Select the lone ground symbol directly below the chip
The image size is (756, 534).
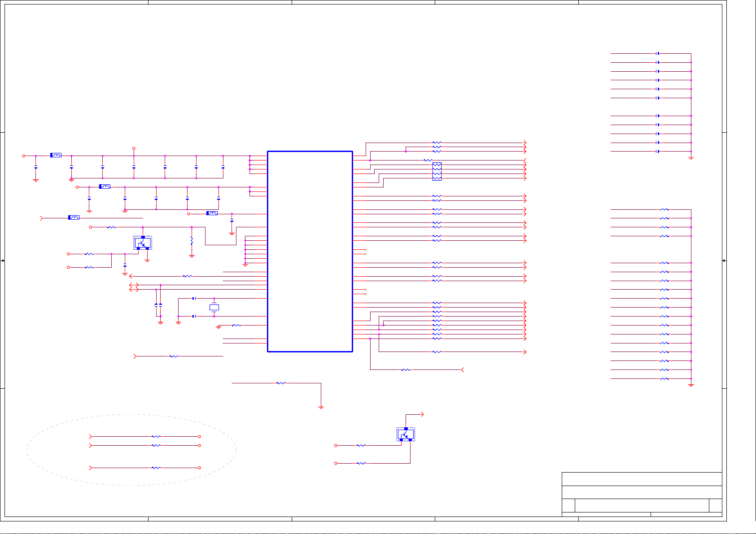tap(321, 408)
